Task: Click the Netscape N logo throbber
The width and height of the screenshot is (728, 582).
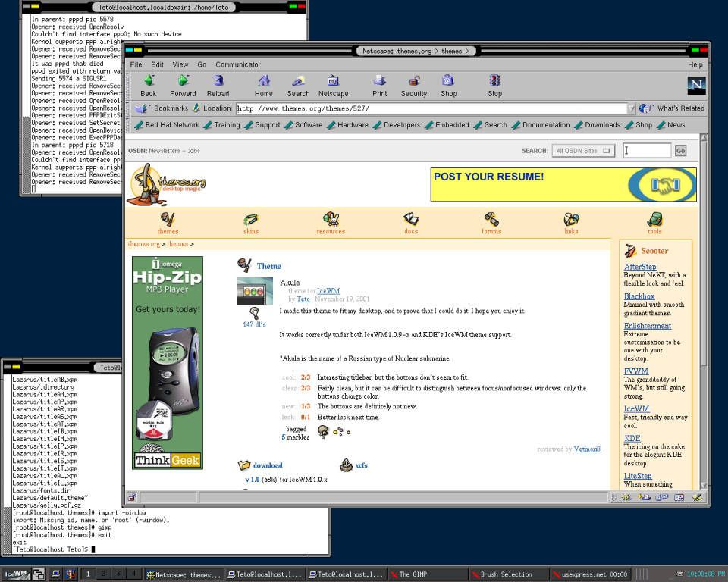Action: coord(696,86)
